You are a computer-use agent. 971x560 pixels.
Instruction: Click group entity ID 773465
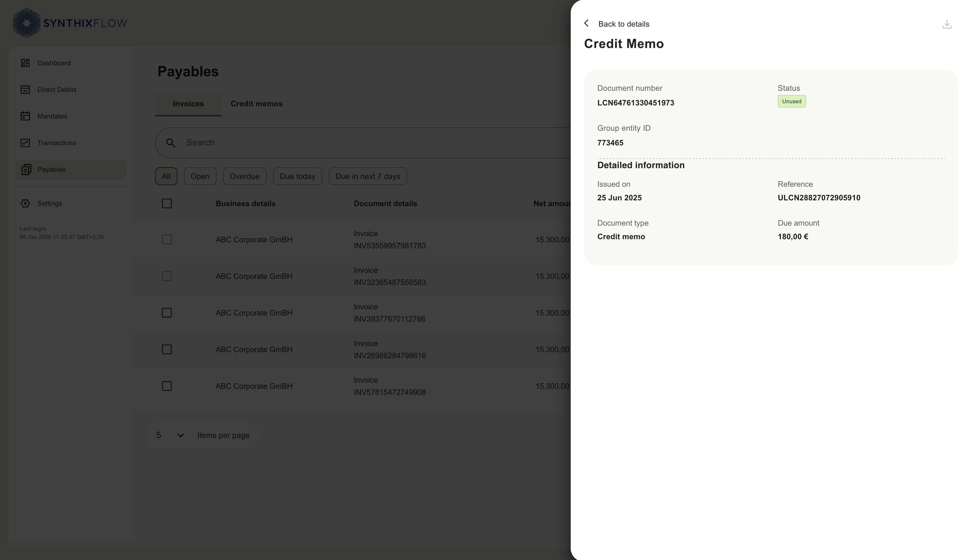tap(610, 143)
